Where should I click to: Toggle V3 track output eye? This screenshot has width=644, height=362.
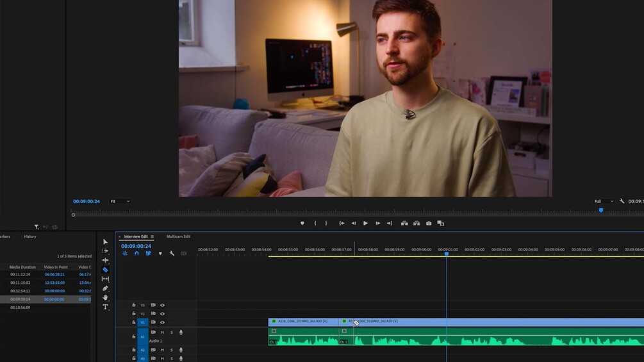162,306
